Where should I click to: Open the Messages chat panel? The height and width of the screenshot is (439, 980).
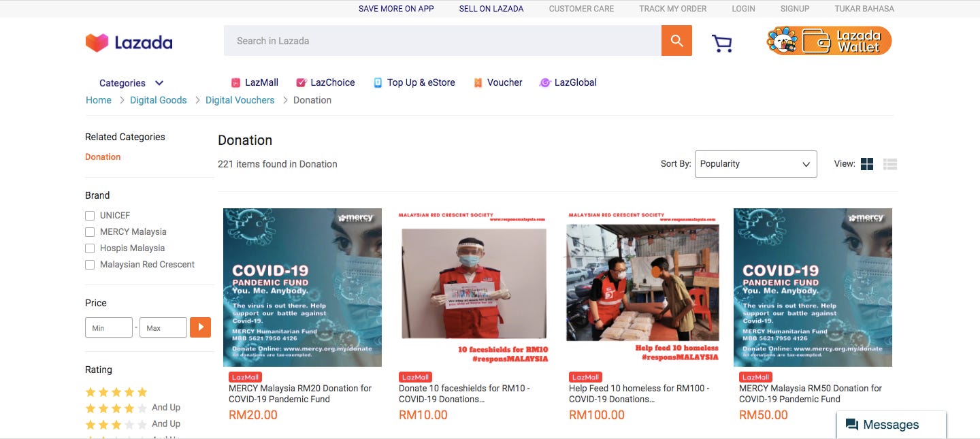pos(892,425)
